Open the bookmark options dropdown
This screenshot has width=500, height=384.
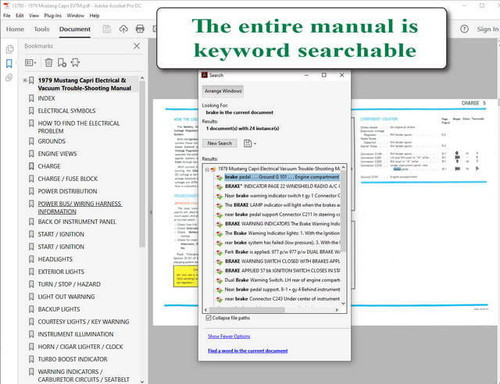coord(30,62)
